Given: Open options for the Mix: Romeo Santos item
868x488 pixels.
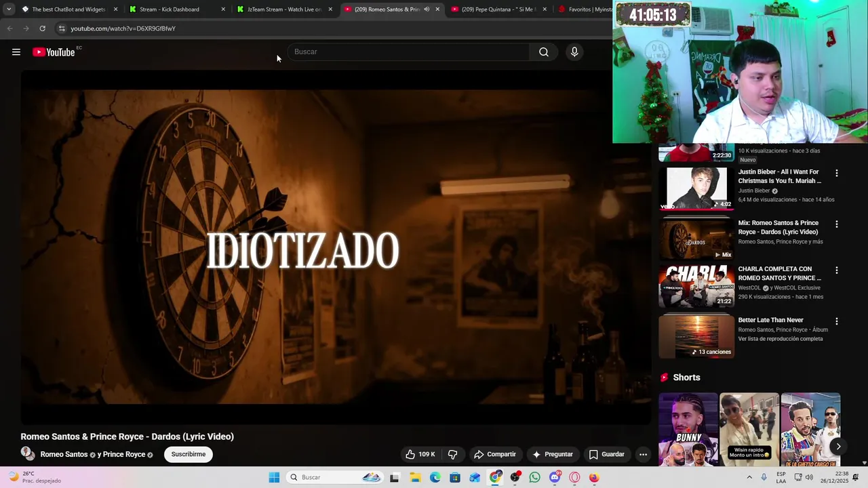Looking at the screenshot, I should click(x=836, y=224).
